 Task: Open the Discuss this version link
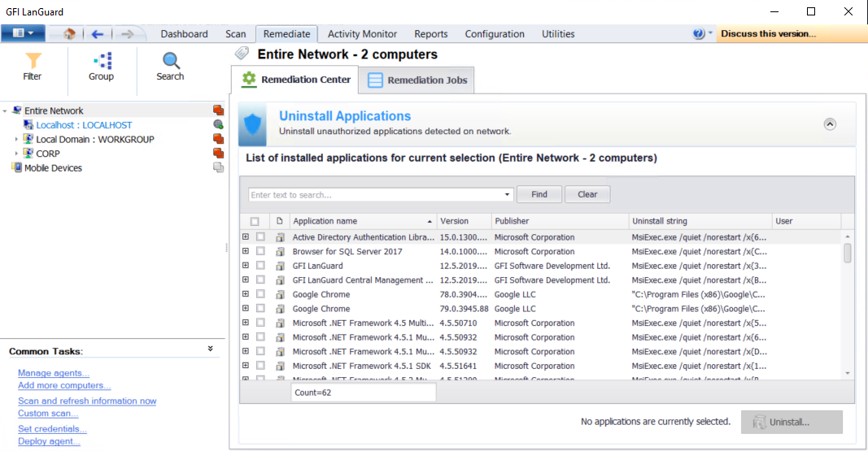pyautogui.click(x=769, y=33)
